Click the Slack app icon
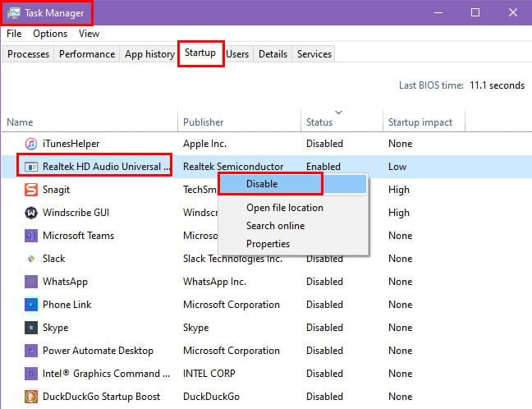The height and width of the screenshot is (409, 532). pyautogui.click(x=31, y=259)
